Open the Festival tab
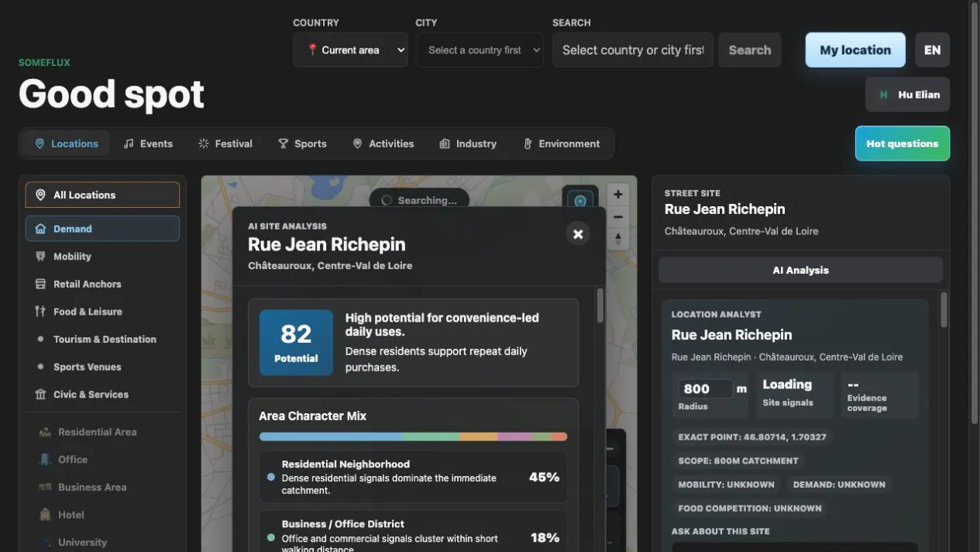The height and width of the screenshot is (552, 980). [225, 143]
